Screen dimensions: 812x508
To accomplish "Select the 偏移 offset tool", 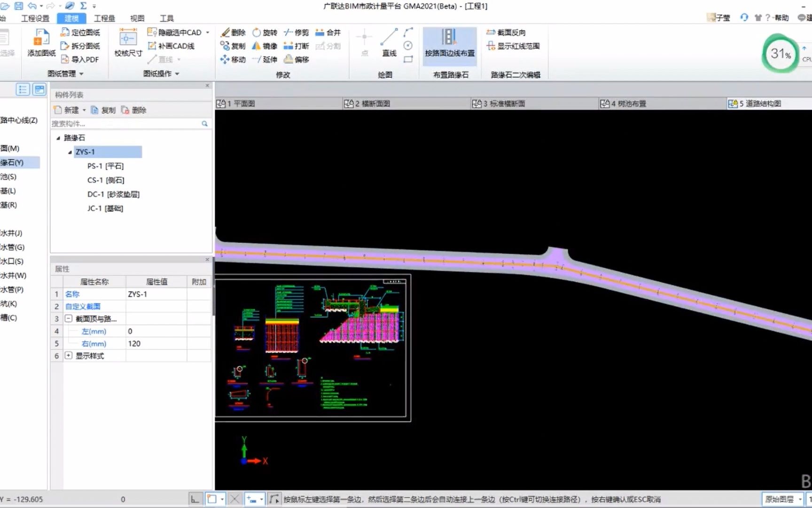I will coord(297,60).
